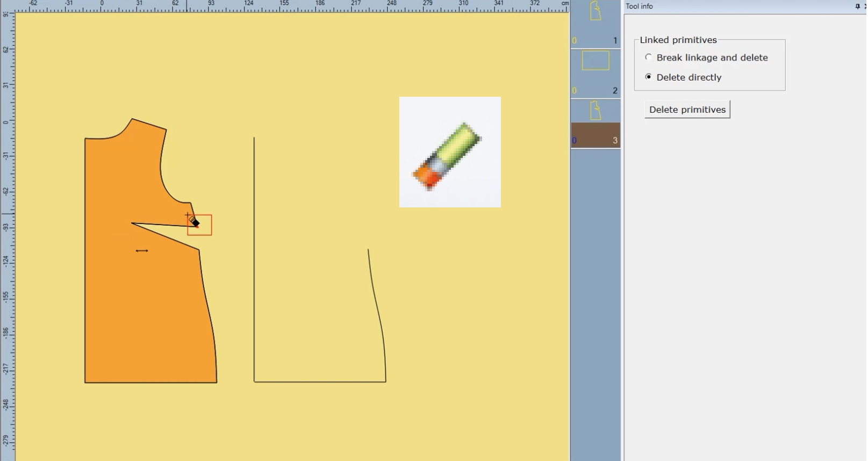Click the horizontal ruler at top

[290, 6]
